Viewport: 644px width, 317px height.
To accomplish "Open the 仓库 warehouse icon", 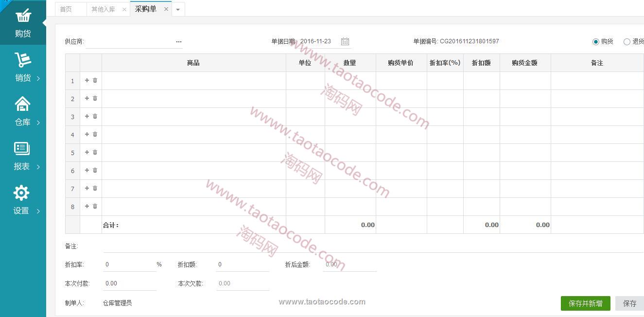I will 23,104.
